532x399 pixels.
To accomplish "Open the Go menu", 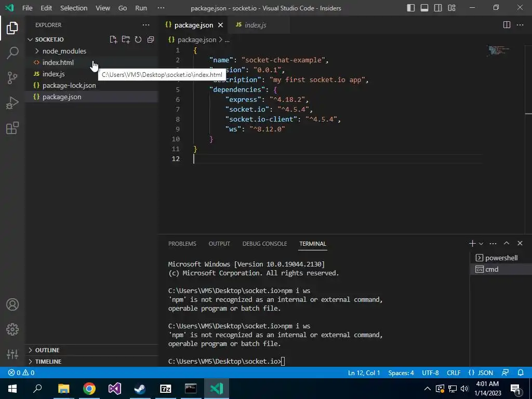I will [123, 8].
